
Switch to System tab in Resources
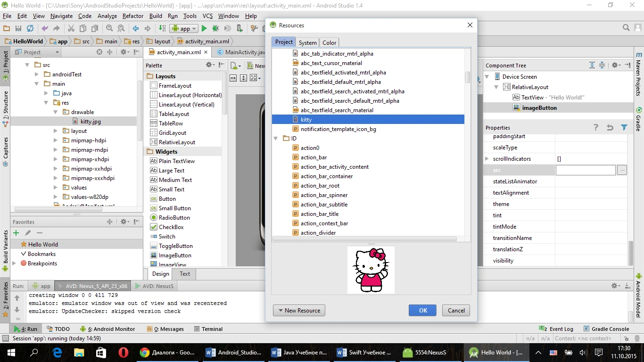308,42
